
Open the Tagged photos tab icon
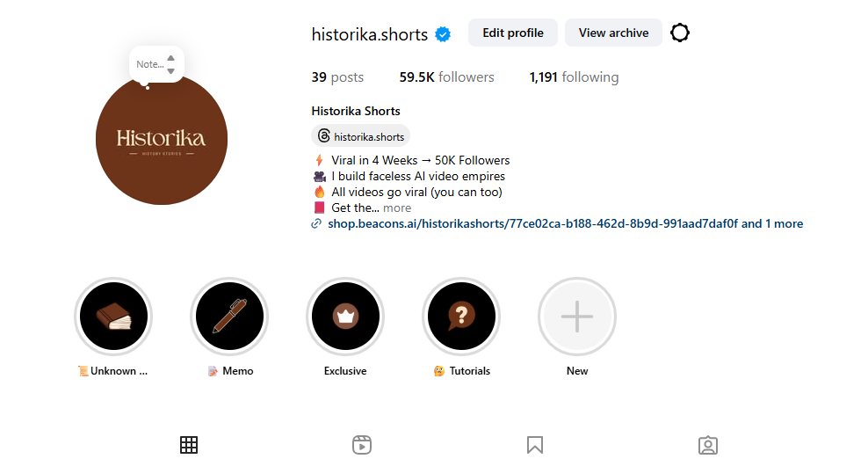(708, 445)
